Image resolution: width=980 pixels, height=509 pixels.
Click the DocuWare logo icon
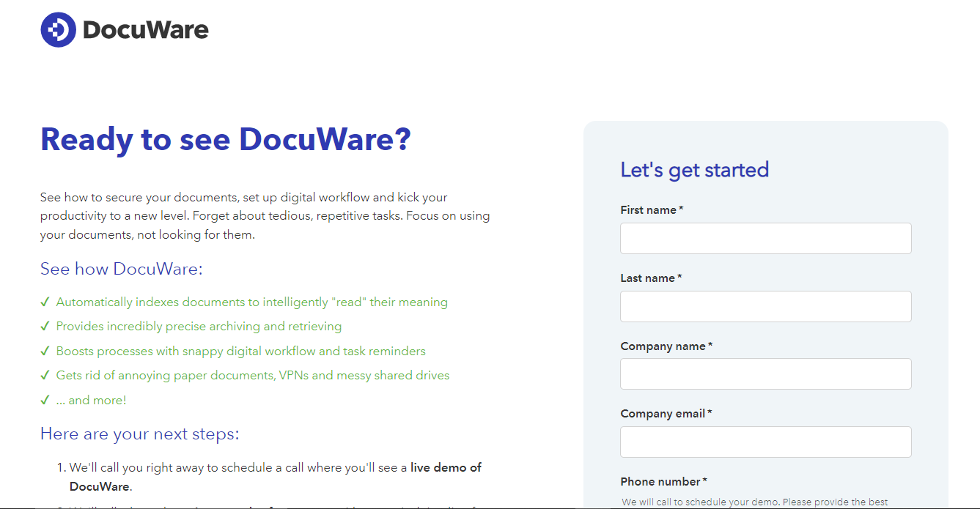(59, 29)
